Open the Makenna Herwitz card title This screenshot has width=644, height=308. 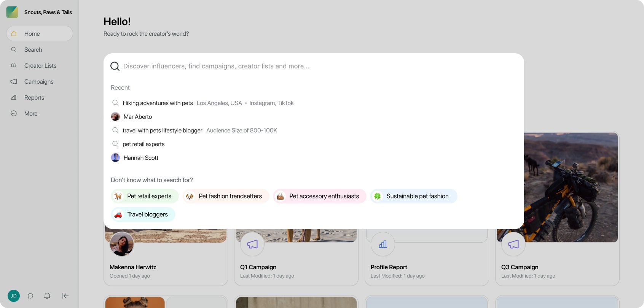[133, 267]
